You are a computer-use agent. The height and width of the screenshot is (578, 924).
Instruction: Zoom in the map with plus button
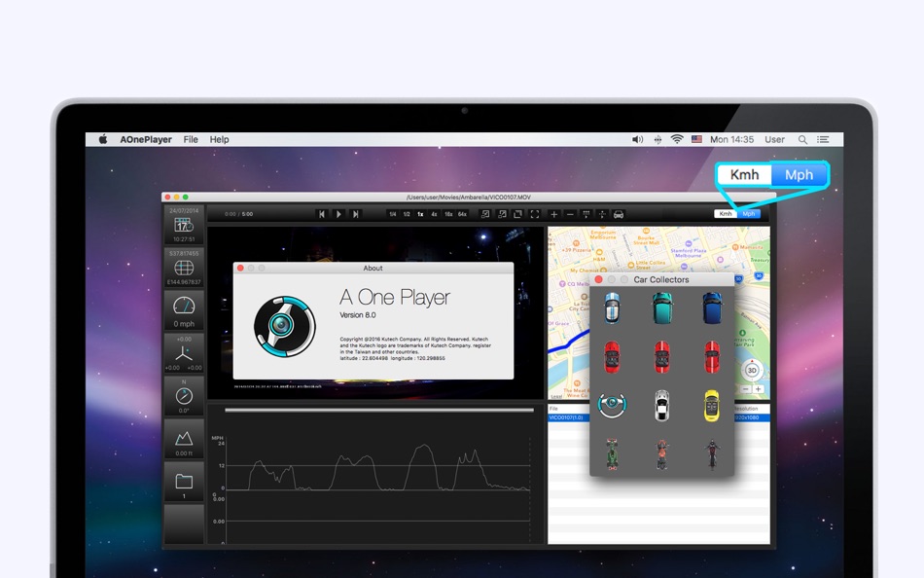[759, 389]
